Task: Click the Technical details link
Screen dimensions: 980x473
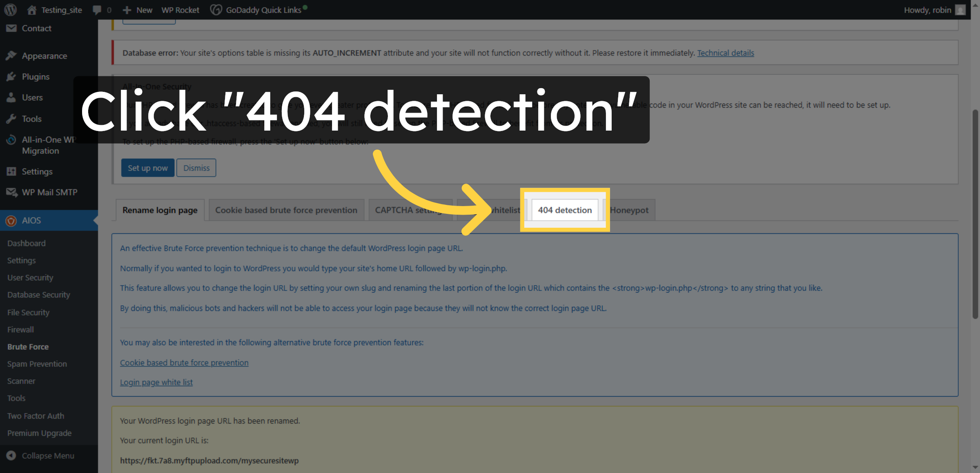Action: point(725,53)
